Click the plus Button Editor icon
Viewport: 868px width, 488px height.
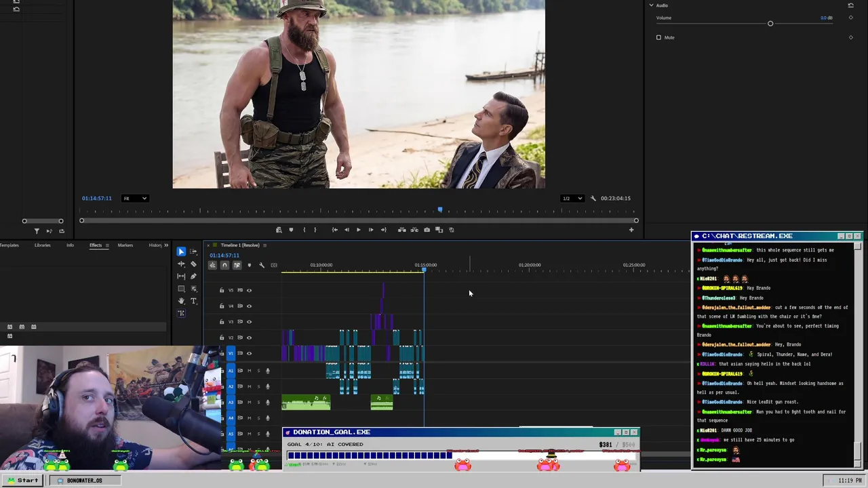[631, 230]
